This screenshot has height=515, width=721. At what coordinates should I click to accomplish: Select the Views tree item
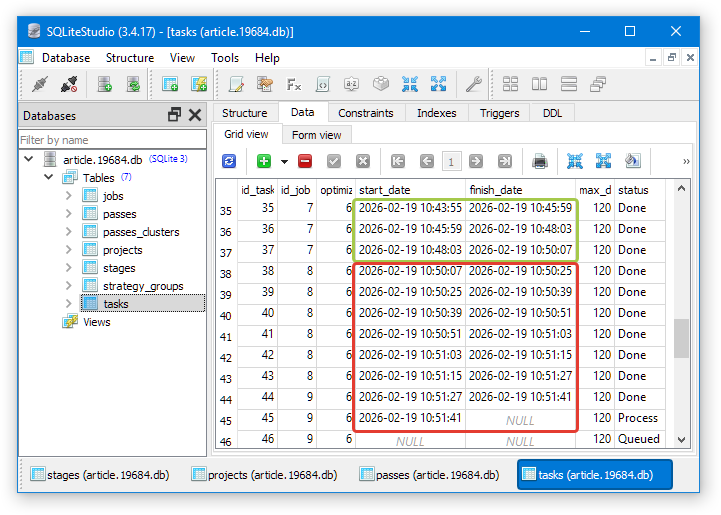[96, 322]
